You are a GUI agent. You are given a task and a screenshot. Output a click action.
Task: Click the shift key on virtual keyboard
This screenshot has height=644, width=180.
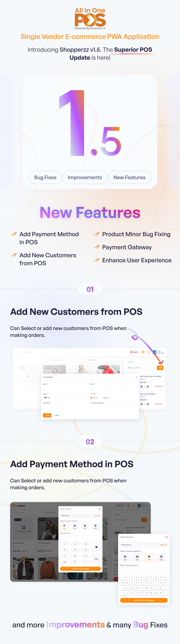122,590
